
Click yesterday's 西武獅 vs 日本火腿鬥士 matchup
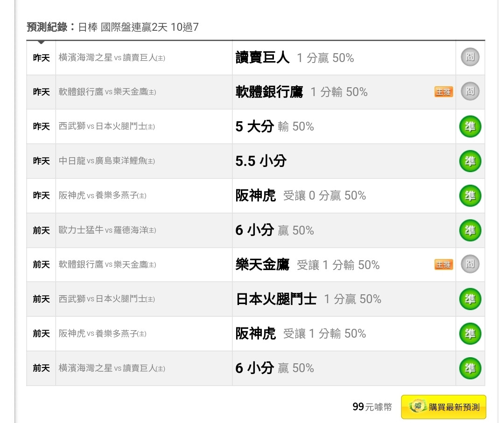click(x=107, y=126)
